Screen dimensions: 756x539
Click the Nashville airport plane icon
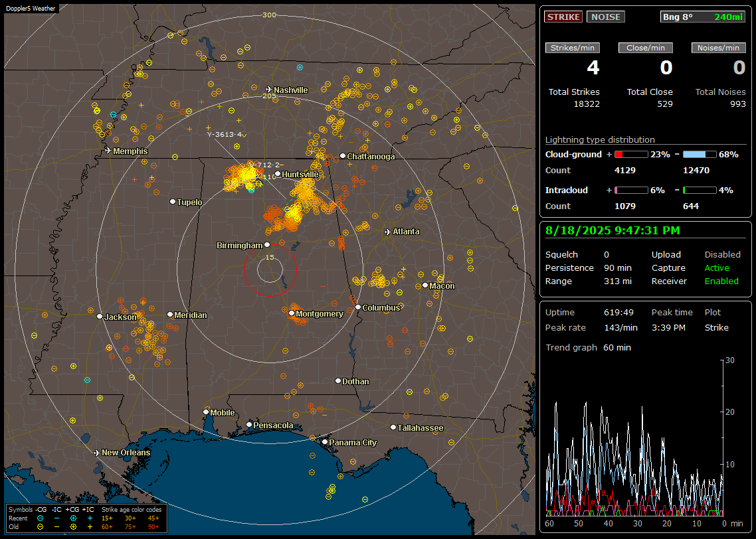(x=268, y=90)
